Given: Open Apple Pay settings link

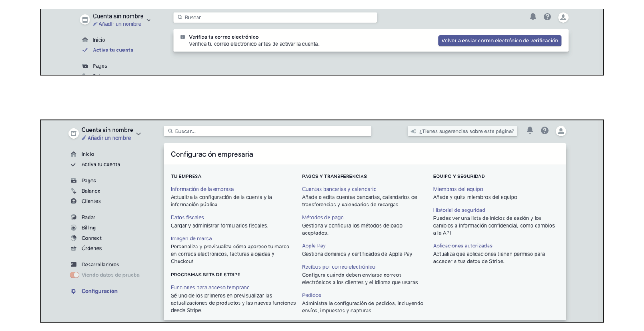Looking at the screenshot, I should tap(314, 246).
